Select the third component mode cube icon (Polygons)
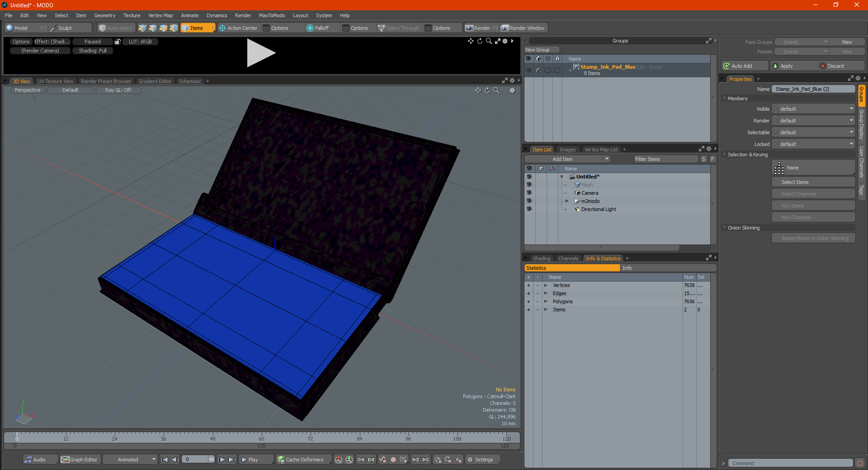 click(x=163, y=28)
